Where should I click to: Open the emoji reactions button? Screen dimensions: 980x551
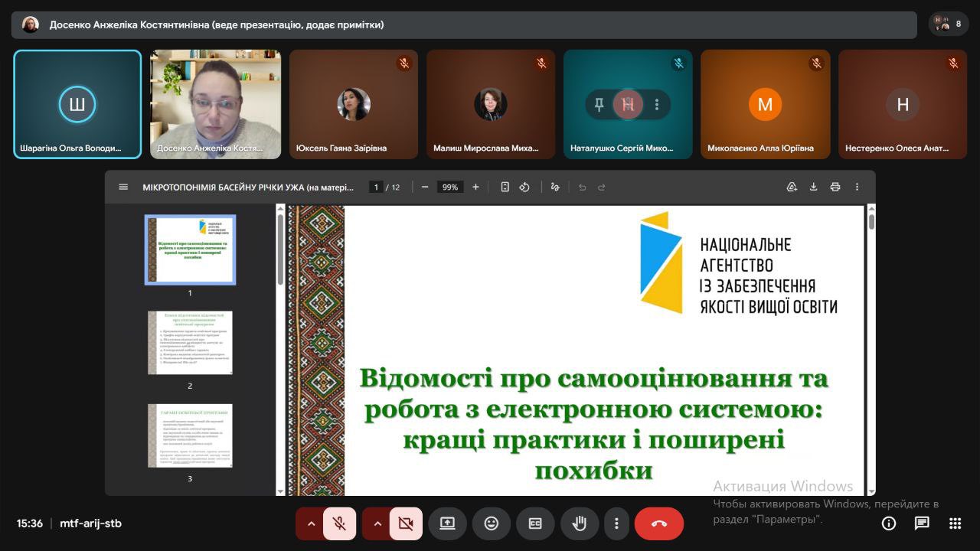point(491,523)
